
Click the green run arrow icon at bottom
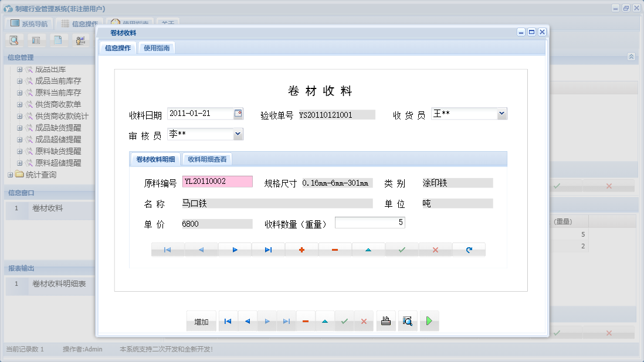pos(429,320)
